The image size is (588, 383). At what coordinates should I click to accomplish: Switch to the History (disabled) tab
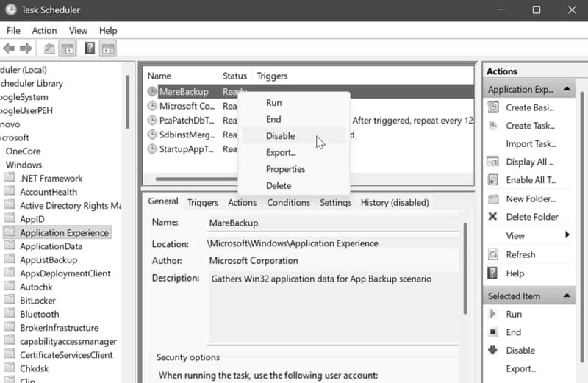395,203
